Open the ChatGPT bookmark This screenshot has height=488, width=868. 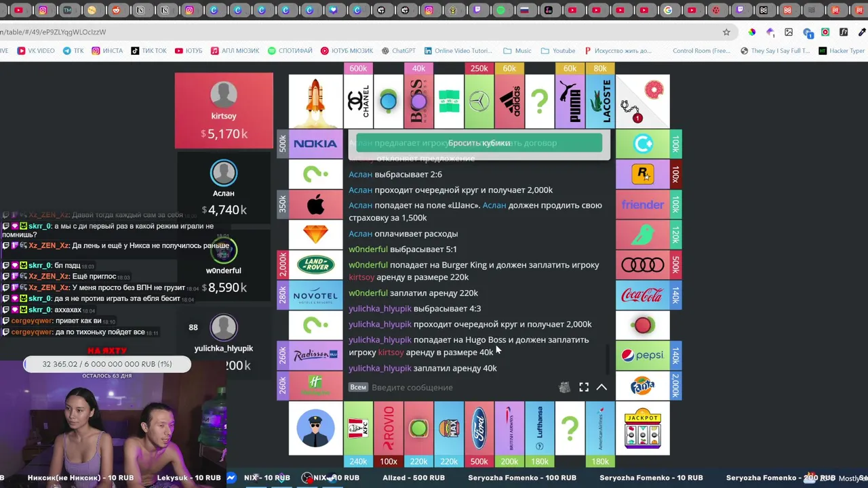pyautogui.click(x=398, y=51)
